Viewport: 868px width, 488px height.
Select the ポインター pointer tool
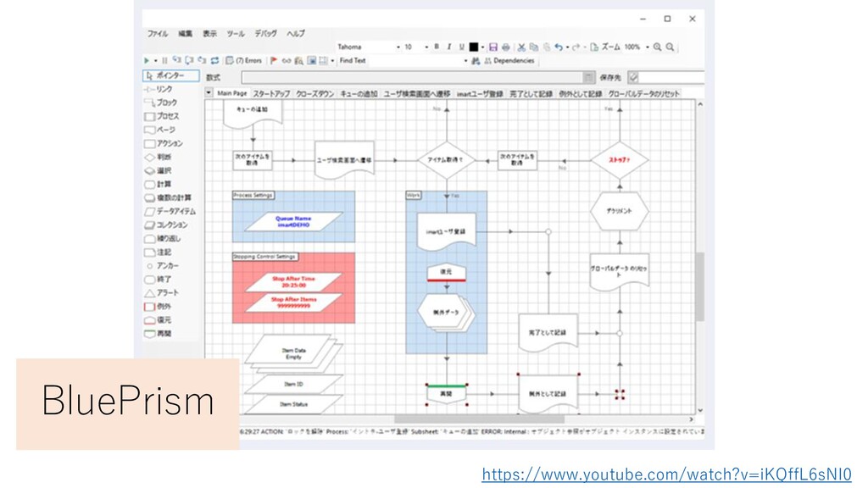pos(171,75)
